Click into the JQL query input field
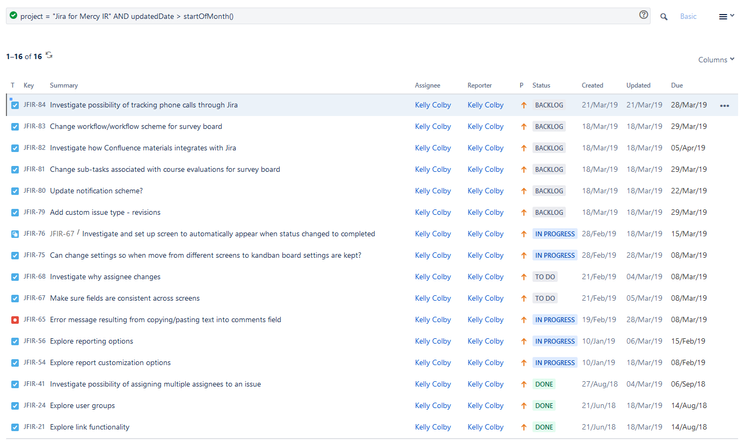This screenshot has width=744, height=443. [x=327, y=16]
